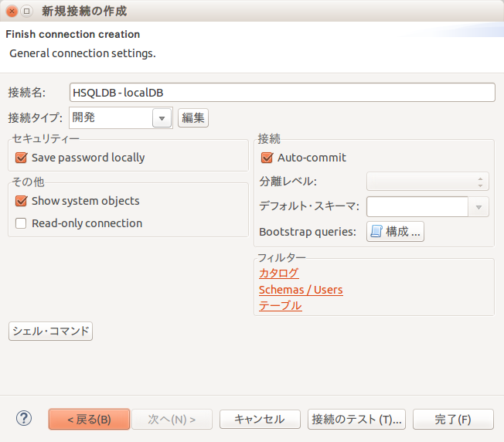Open the カタログ filter link
The width and height of the screenshot is (504, 442).
coord(279,274)
